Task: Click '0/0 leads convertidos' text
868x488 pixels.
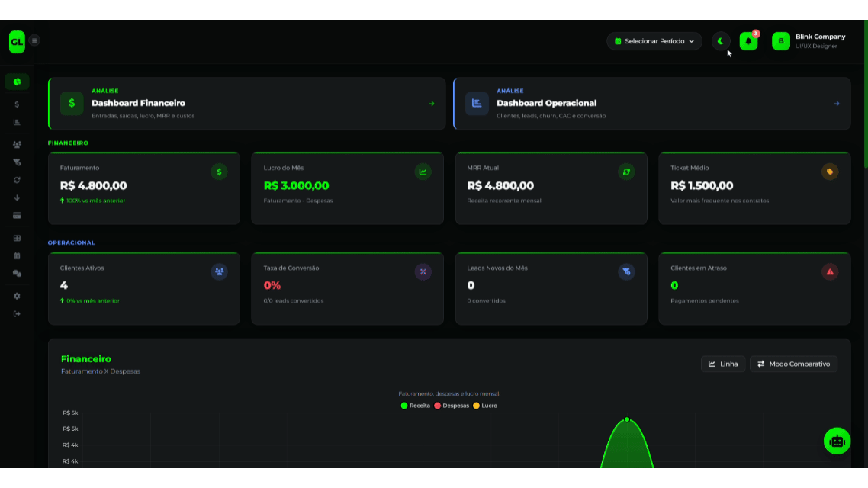Action: [294, 301]
